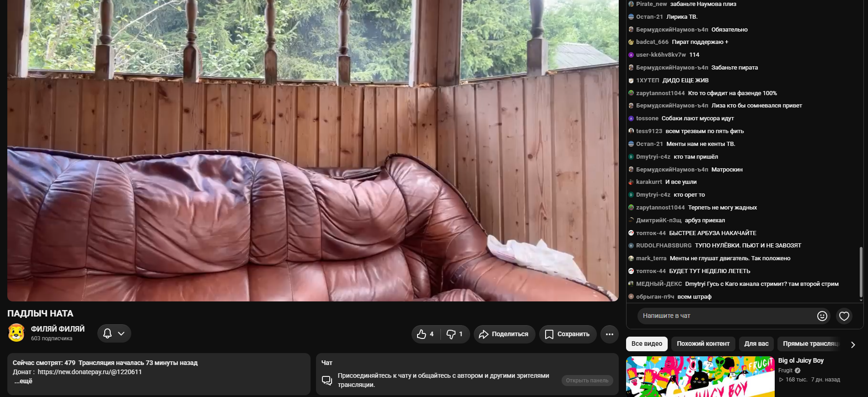868x397 pixels.
Task: Click the RUDOLFHABSBURG chat avatar
Action: [x=631, y=246]
